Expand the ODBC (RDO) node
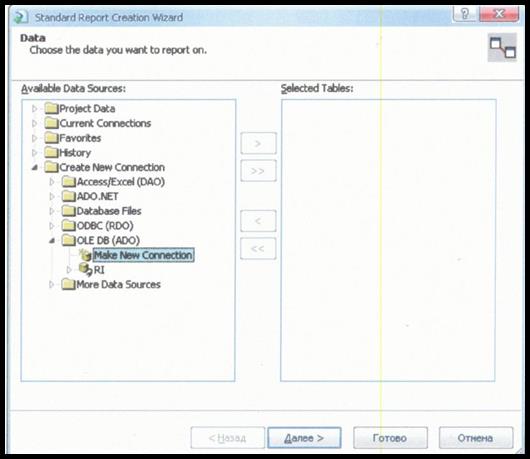This screenshot has height=459, width=530. [52, 226]
